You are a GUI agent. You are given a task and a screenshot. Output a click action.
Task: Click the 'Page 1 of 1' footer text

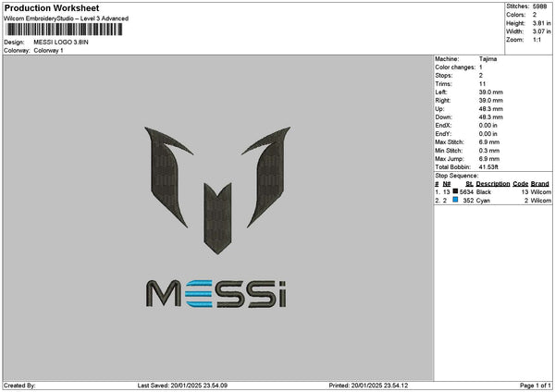(536, 386)
